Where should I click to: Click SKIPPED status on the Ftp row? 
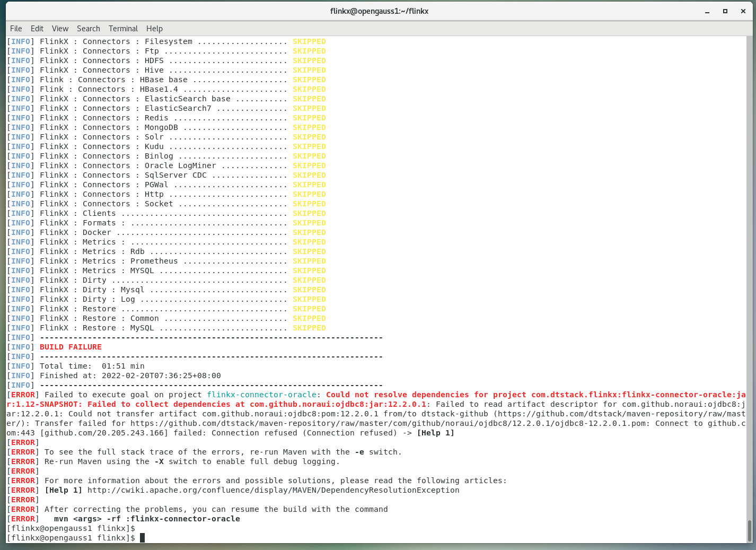point(309,51)
